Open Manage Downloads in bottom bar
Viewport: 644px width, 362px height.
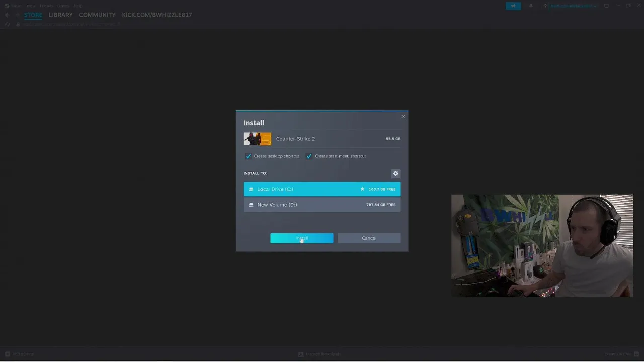pos(319,354)
